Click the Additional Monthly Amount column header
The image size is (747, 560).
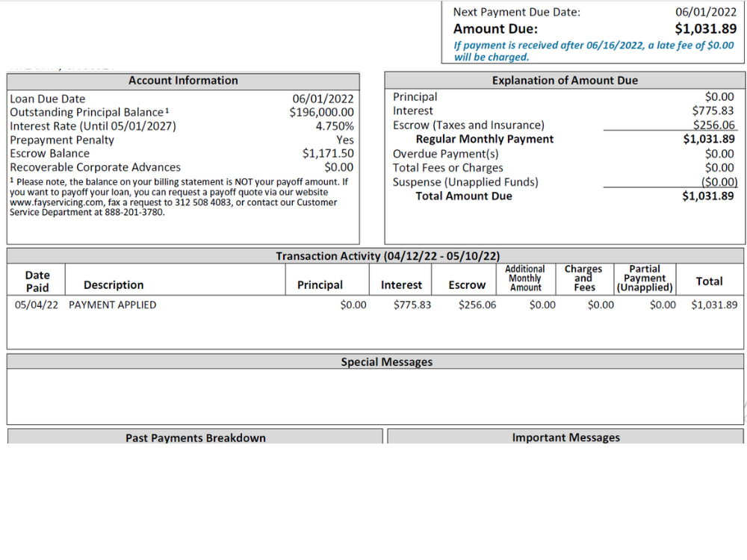[525, 278]
